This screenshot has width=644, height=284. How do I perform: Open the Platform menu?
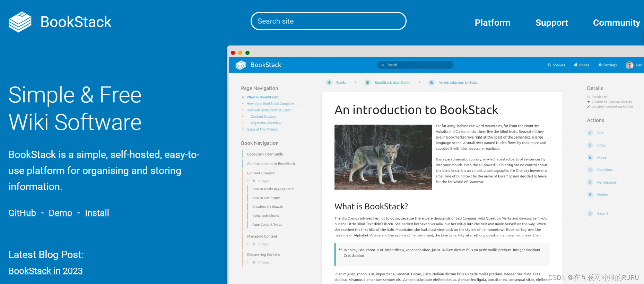(492, 23)
